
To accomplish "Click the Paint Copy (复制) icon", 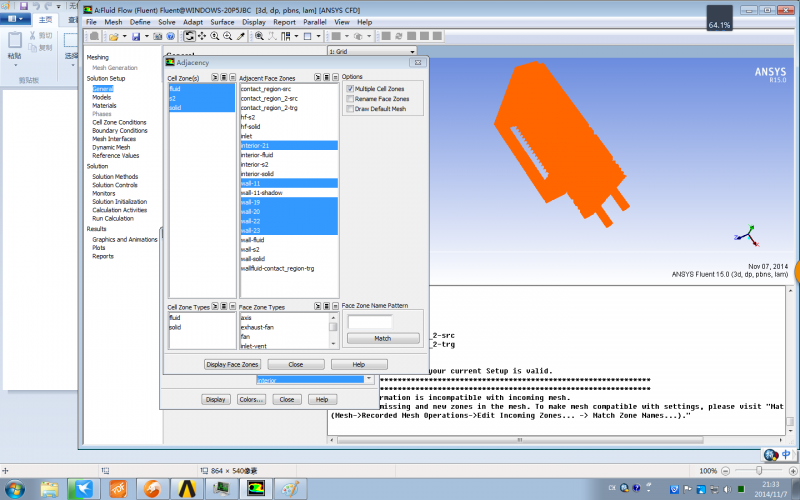I will click(x=33, y=48).
